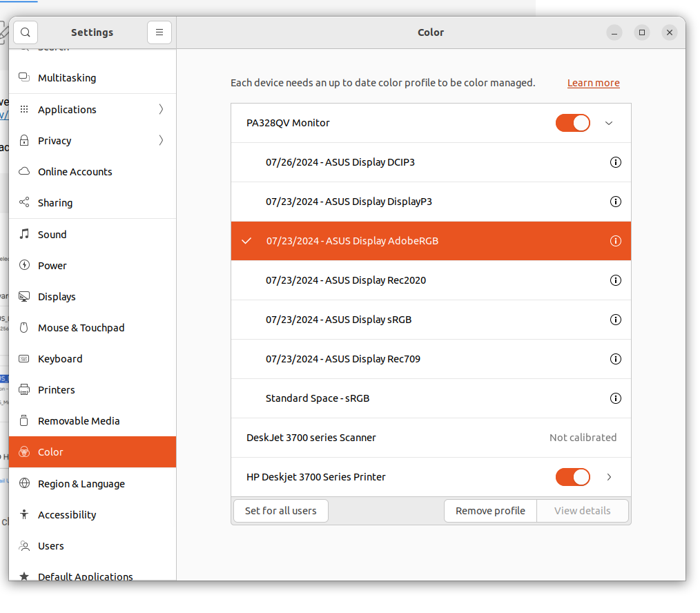Screen dimensions: 700x613
Task: Click info icon for ASUS Display Rec709
Action: tap(616, 359)
